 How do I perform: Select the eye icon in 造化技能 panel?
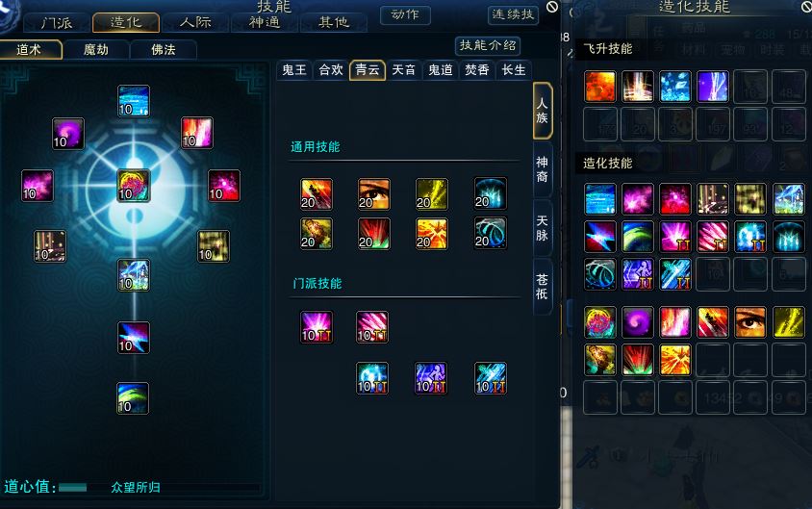749,321
